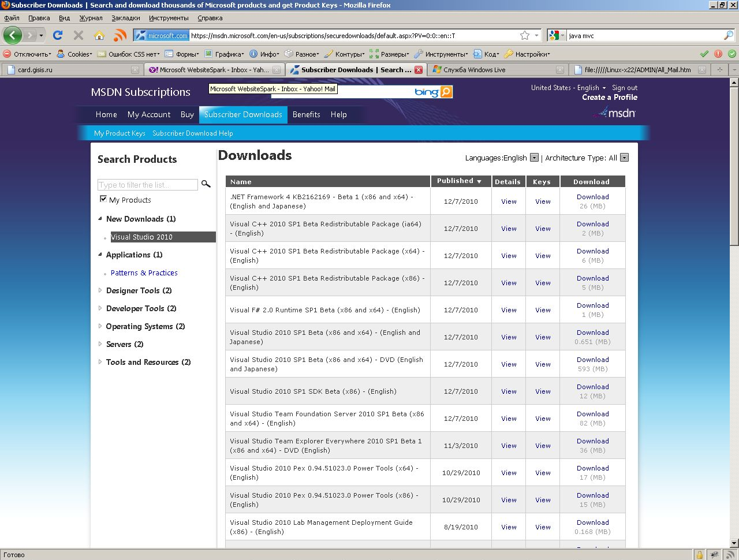Open the Architecture Type dropdown arrow
Screen dimensions: 739x560
click(x=624, y=158)
